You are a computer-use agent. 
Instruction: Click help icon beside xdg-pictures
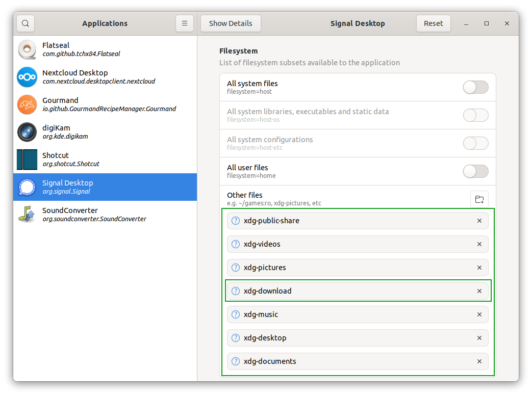(x=236, y=268)
